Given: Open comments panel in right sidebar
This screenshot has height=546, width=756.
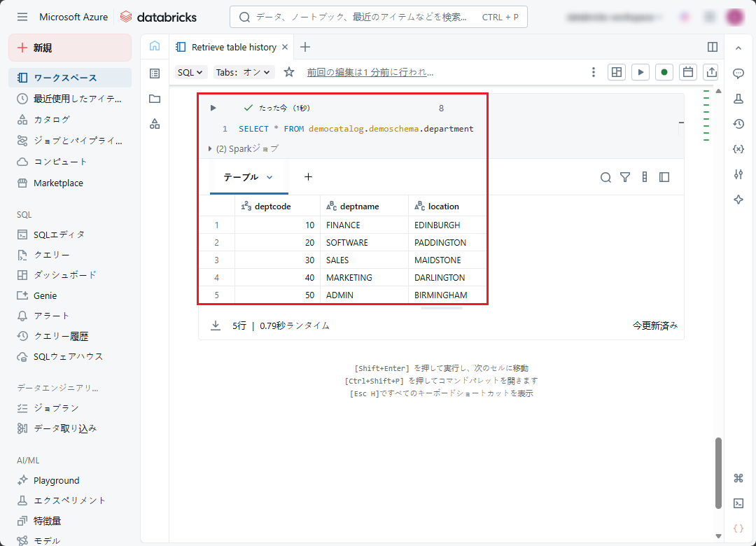Looking at the screenshot, I should click(x=738, y=73).
